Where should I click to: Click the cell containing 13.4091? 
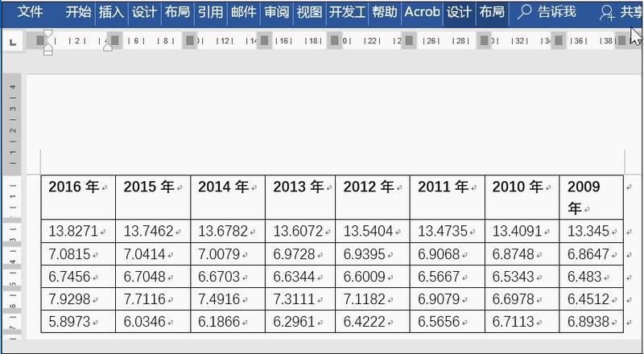pos(522,231)
